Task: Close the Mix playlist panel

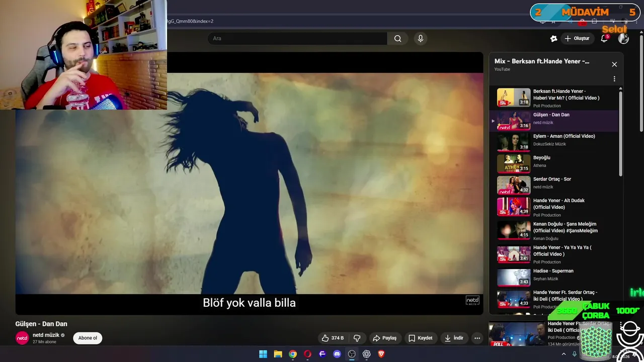Action: [614, 64]
